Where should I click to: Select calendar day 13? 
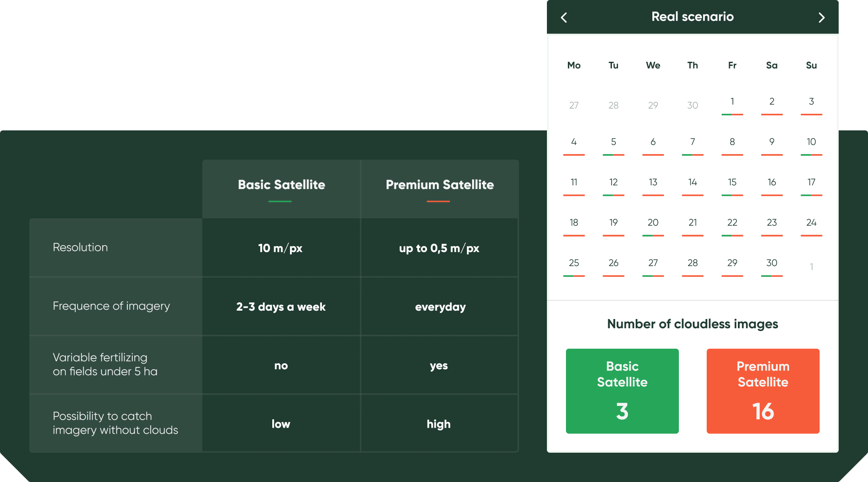653,186
